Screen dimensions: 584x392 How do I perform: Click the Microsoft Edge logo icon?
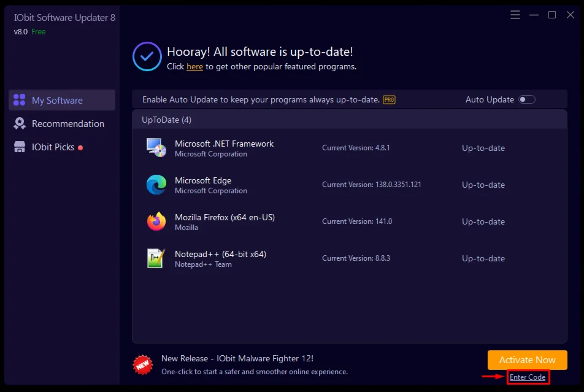[x=156, y=185]
